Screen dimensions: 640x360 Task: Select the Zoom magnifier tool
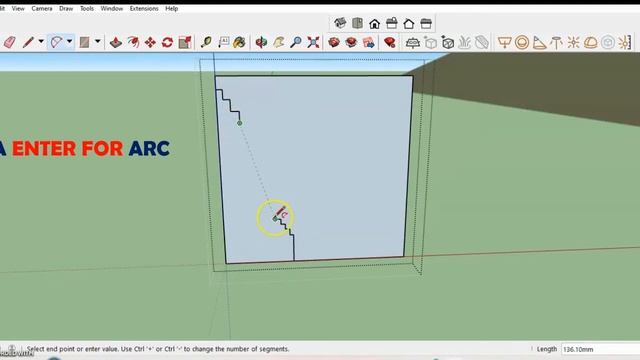click(x=296, y=42)
